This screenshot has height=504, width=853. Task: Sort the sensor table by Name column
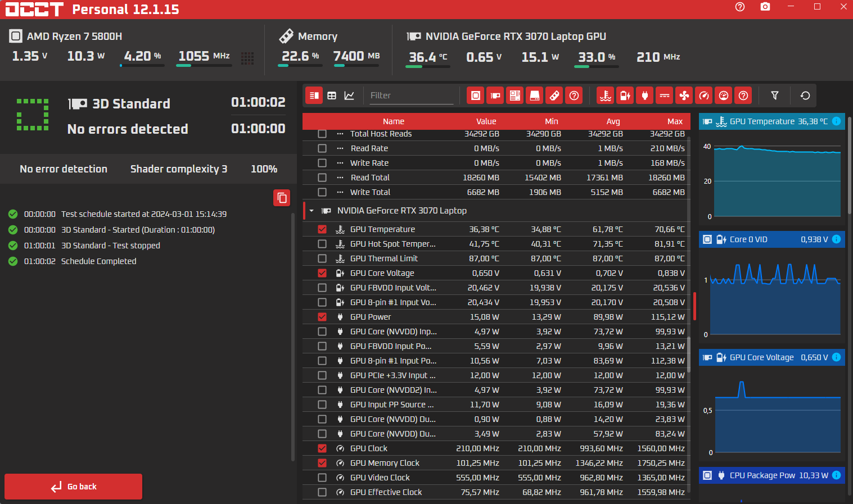pyautogui.click(x=394, y=121)
